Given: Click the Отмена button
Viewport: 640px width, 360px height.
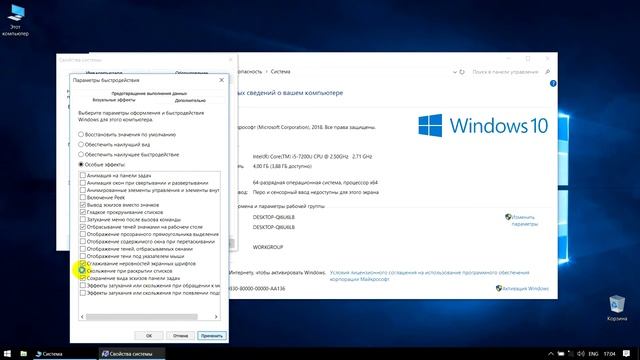Looking at the screenshot, I should tap(180, 336).
